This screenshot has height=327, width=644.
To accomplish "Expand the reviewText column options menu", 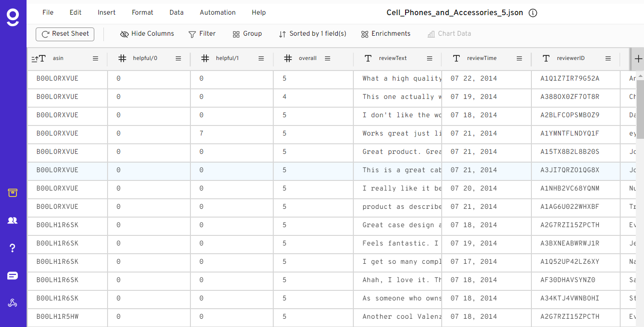I will pos(430,59).
